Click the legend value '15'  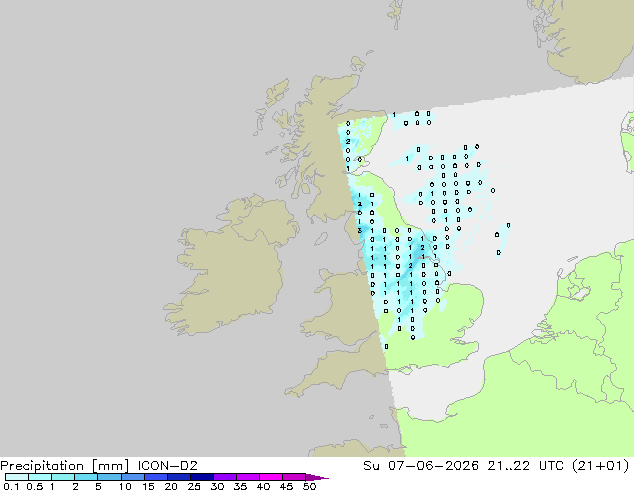[148, 486]
